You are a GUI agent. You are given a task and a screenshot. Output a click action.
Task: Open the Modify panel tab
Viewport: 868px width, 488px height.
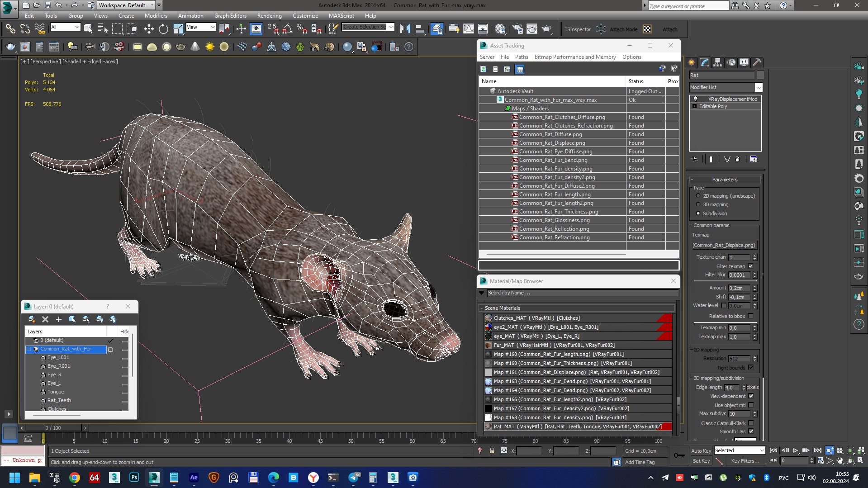704,62
